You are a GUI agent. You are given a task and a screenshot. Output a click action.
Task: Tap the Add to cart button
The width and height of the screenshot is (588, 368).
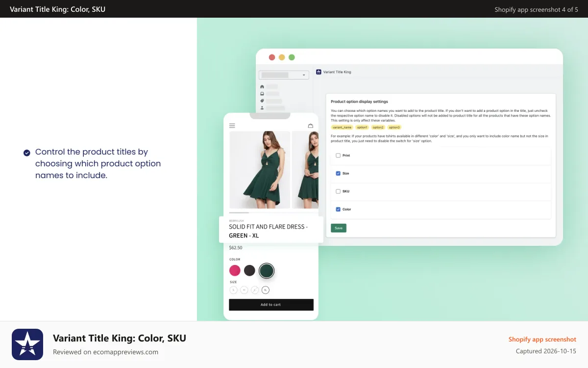pyautogui.click(x=271, y=305)
